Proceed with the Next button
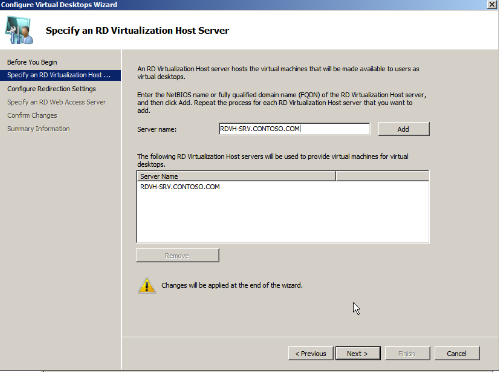 coord(358,353)
